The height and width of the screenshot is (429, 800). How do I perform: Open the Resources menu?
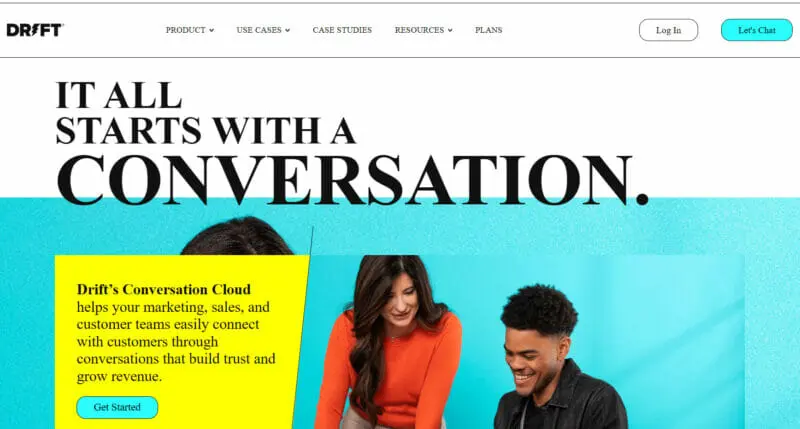(x=423, y=30)
